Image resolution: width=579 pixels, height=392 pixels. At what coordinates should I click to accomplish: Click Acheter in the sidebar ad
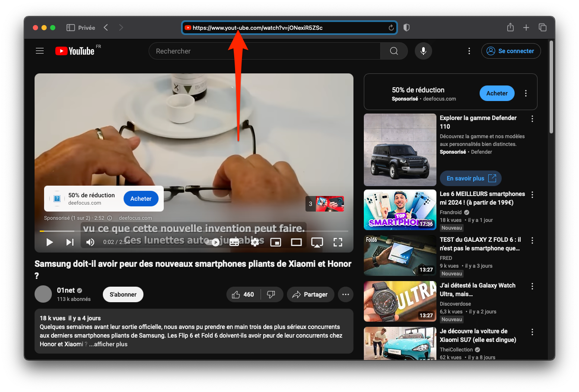click(x=497, y=93)
